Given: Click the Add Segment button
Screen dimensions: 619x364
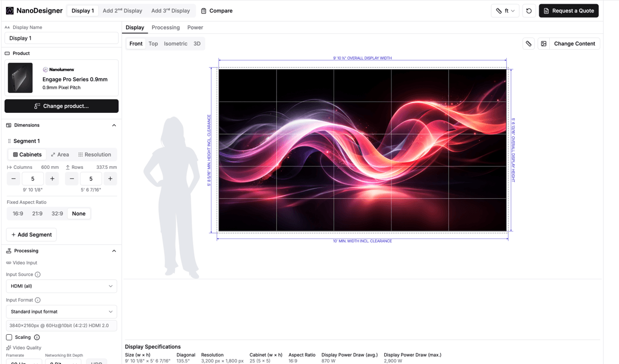Looking at the screenshot, I should pyautogui.click(x=31, y=235).
